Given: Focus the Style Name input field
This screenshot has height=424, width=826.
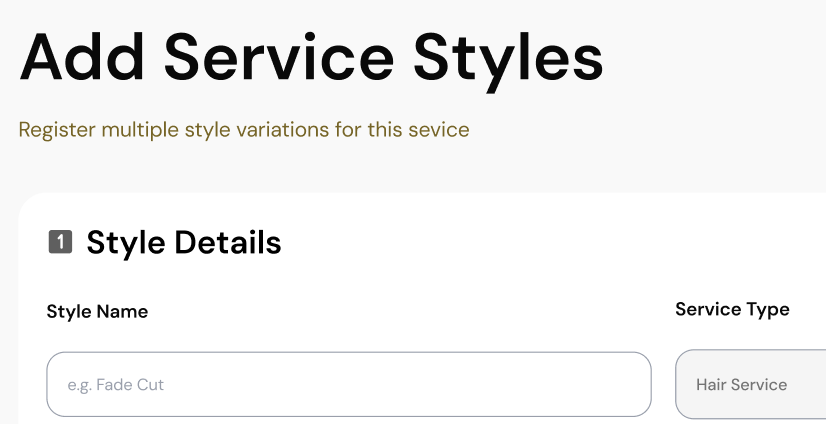Looking at the screenshot, I should tap(348, 384).
